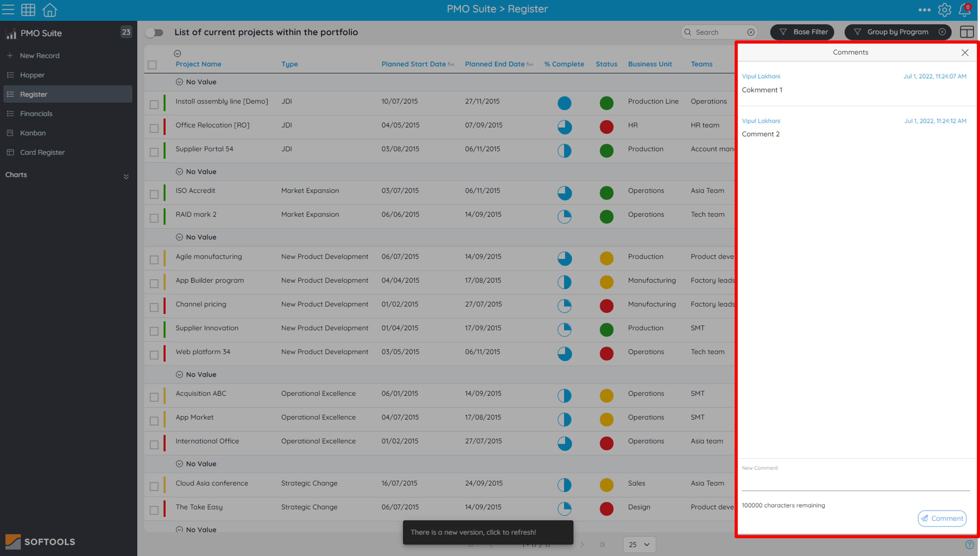Click the green status dot for ISO Accredit
This screenshot has width=980, height=556.
606,193
